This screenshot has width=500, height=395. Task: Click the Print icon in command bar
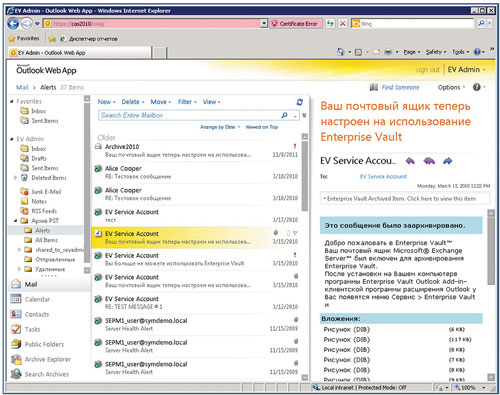pos(388,52)
